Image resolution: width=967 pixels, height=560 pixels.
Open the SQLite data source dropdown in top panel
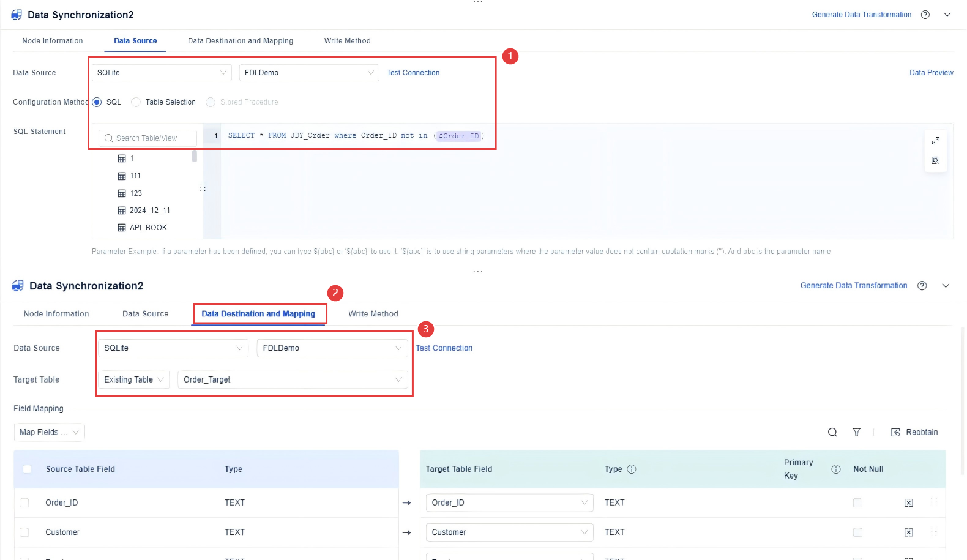pyautogui.click(x=162, y=73)
